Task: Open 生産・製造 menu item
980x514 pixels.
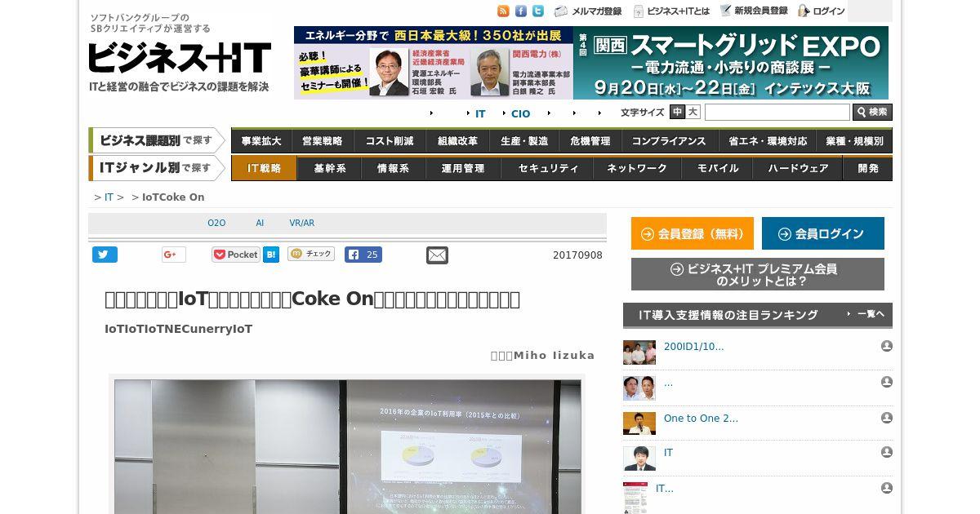Action: (524, 141)
